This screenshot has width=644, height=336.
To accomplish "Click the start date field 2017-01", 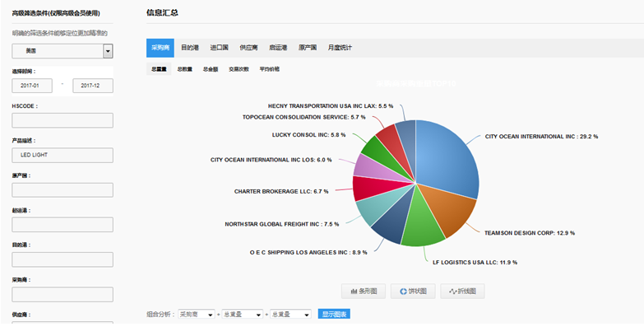I will point(32,86).
